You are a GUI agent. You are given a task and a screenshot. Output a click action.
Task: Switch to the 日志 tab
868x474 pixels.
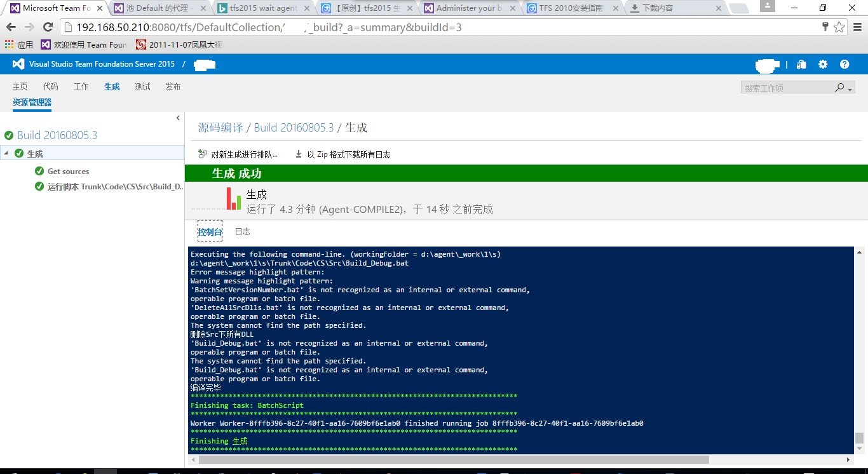click(242, 232)
